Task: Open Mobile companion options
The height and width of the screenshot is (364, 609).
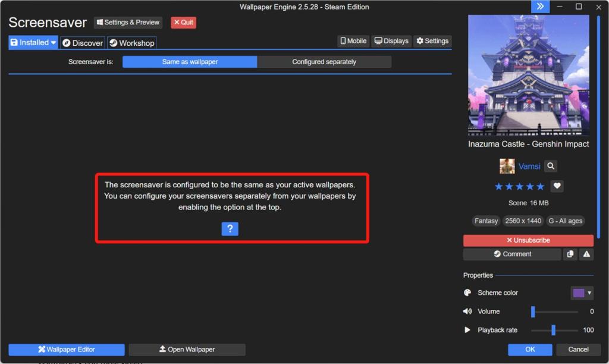Action: coord(353,40)
